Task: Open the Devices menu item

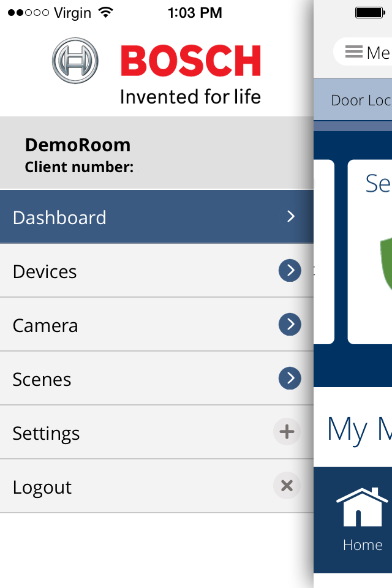Action: tap(45, 271)
